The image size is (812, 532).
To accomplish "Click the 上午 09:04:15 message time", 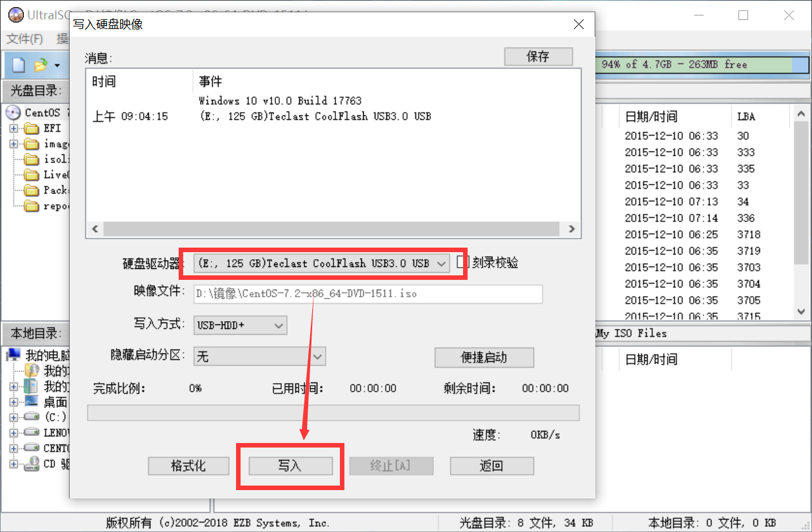I will [130, 117].
